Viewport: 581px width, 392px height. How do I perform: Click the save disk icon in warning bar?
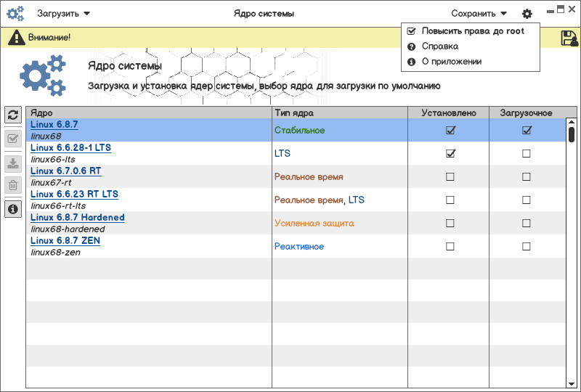[x=569, y=38]
